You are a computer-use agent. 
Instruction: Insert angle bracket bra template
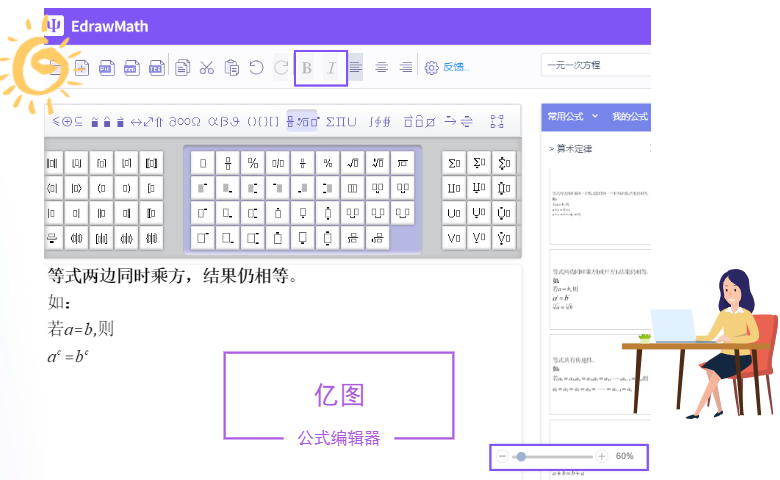coord(52,188)
